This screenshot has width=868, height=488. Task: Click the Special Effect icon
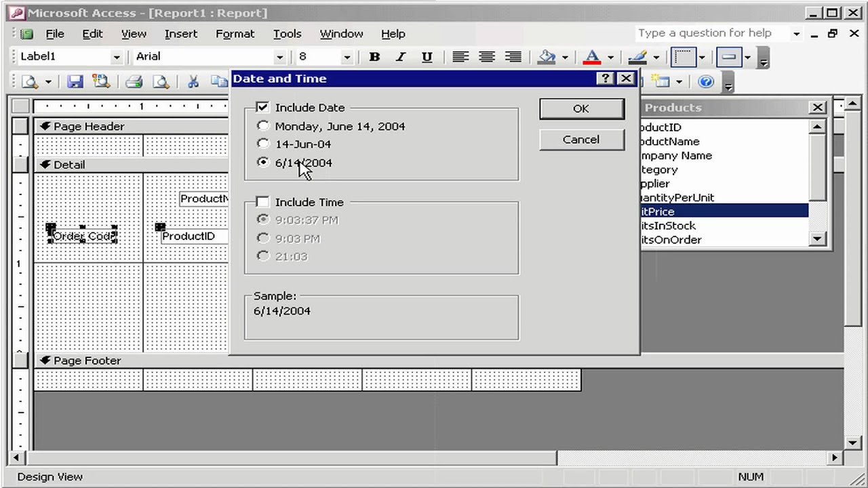pos(729,57)
